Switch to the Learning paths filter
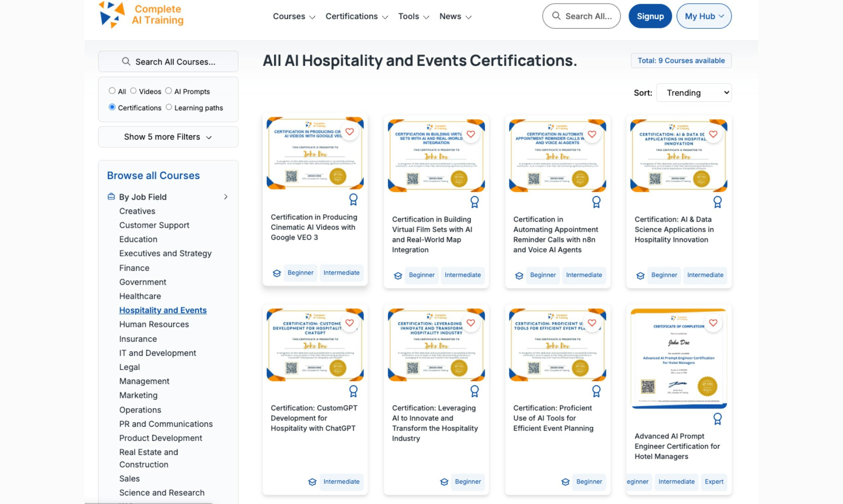 click(x=169, y=107)
